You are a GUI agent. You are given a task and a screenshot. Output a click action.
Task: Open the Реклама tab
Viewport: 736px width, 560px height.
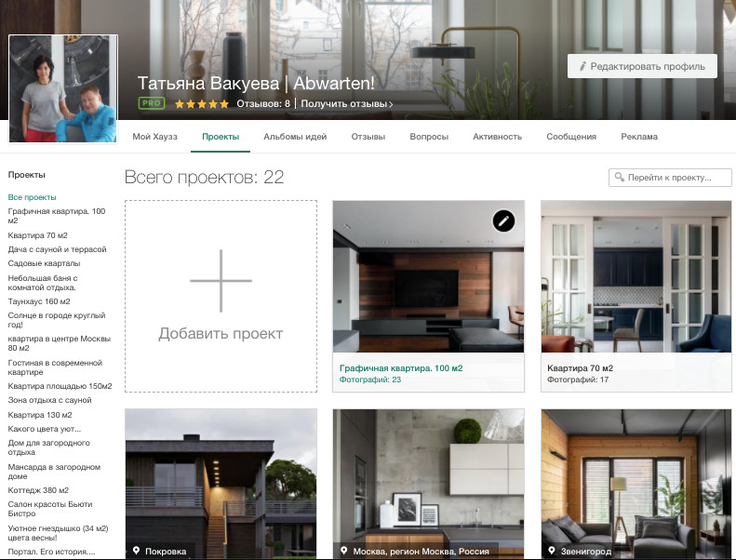639,137
